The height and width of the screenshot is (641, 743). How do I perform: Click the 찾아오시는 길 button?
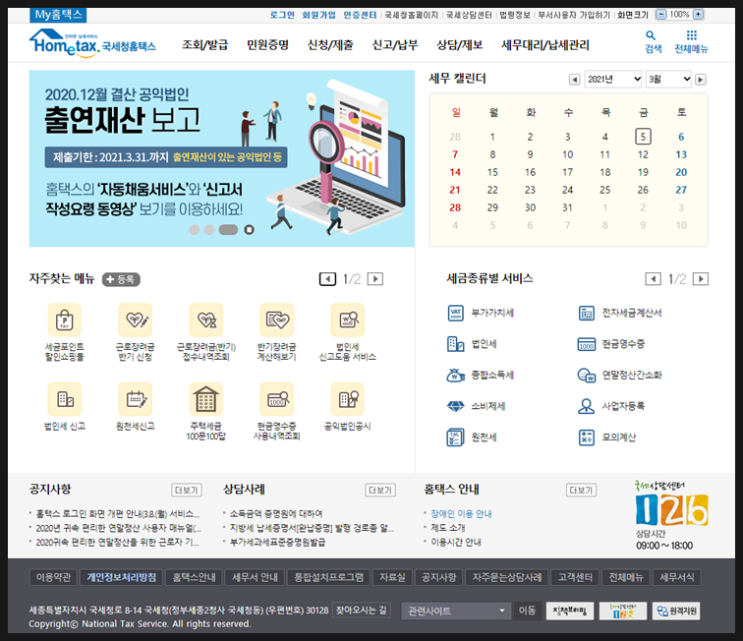(x=361, y=610)
